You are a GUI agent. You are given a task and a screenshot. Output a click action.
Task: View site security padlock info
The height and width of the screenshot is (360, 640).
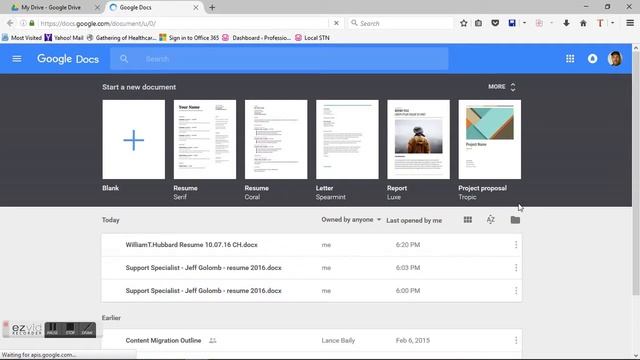coord(32,23)
